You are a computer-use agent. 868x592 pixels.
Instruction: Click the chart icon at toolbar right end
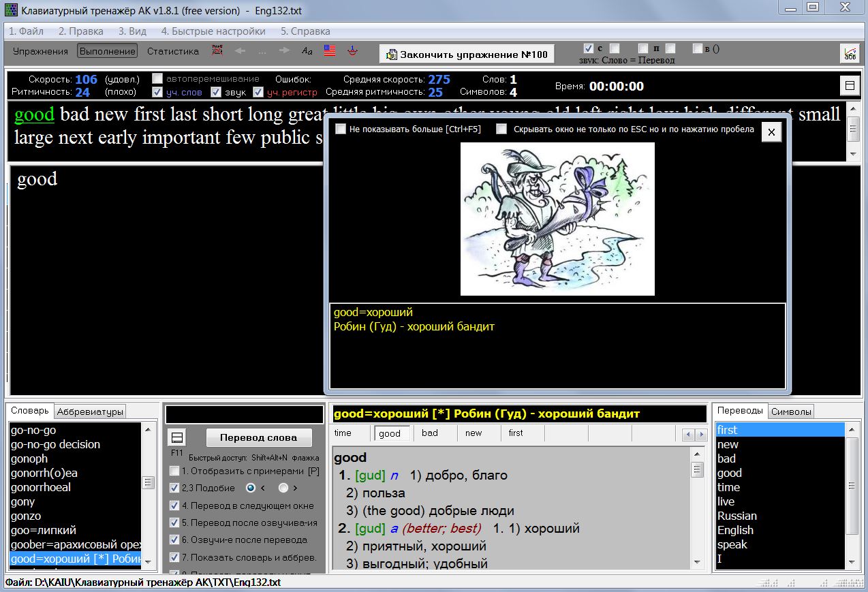tap(850, 53)
